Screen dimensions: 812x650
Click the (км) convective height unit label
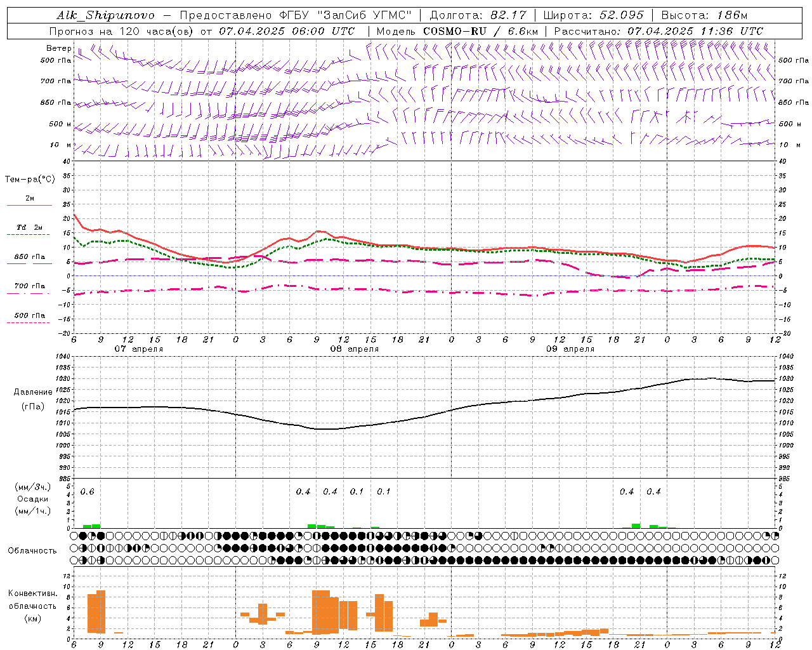32,618
